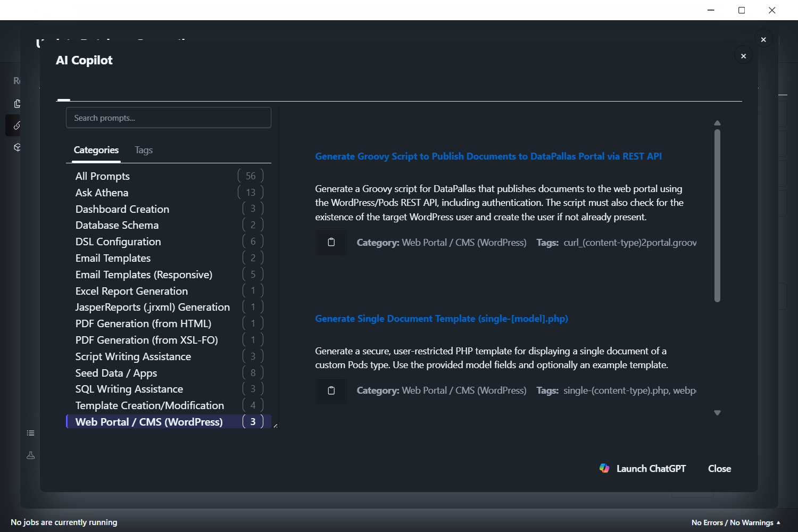Select the Excel Report Generation category
798x532 pixels.
click(x=168, y=291)
